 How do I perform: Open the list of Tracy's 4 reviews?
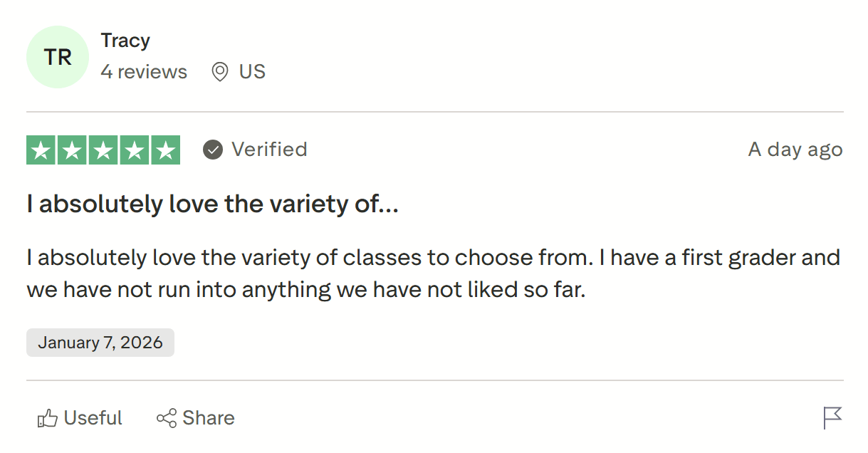pyautogui.click(x=144, y=71)
